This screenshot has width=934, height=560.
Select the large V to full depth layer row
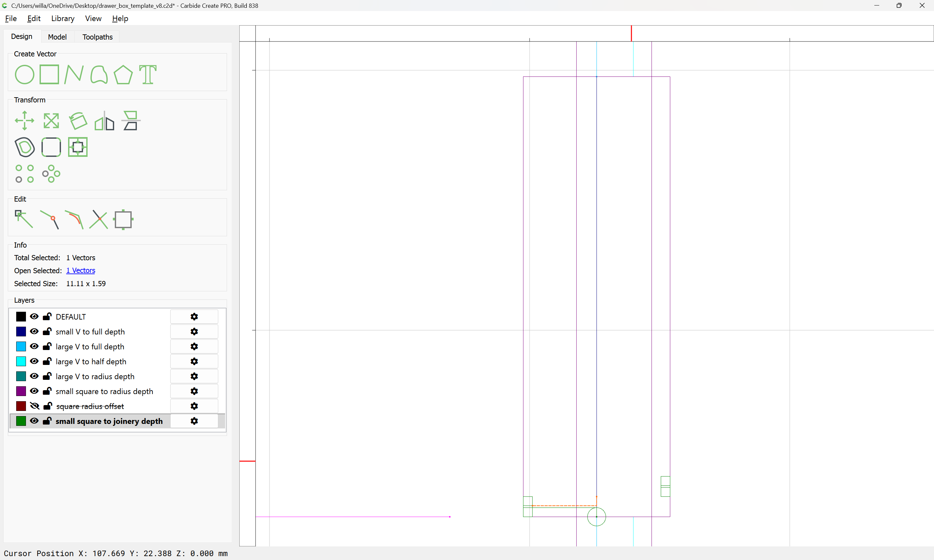pos(90,346)
